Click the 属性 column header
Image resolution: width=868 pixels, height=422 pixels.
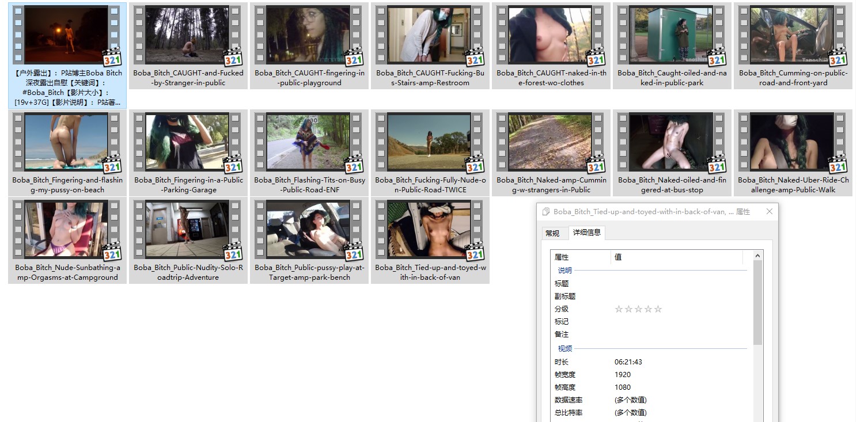pyautogui.click(x=581, y=257)
